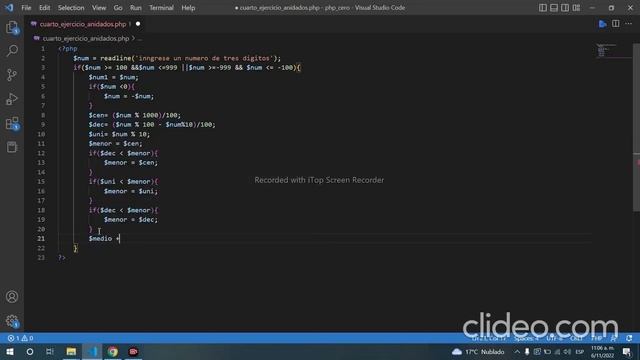Click the errors and warnings count in status bar
Screen dimensions: 640x360
(20, 338)
